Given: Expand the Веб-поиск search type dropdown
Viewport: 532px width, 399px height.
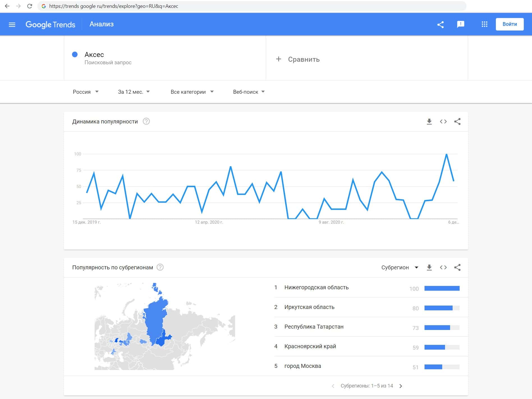Looking at the screenshot, I should click(x=249, y=92).
